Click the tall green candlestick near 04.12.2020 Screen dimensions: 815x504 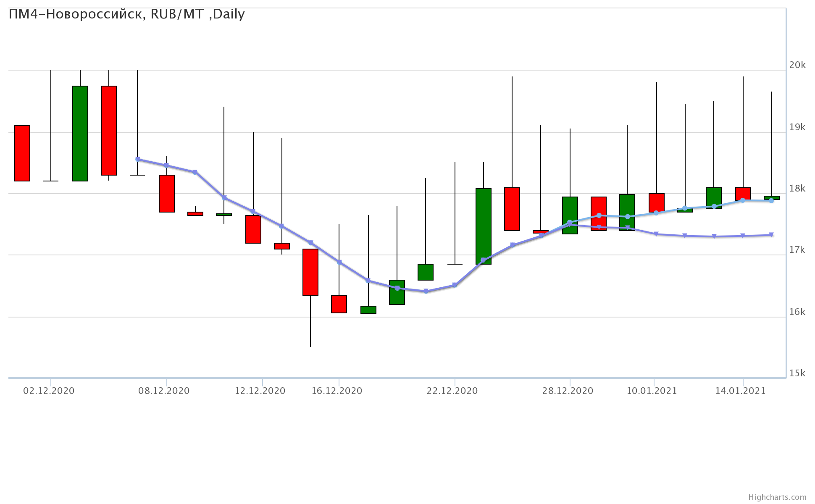[x=80, y=134]
